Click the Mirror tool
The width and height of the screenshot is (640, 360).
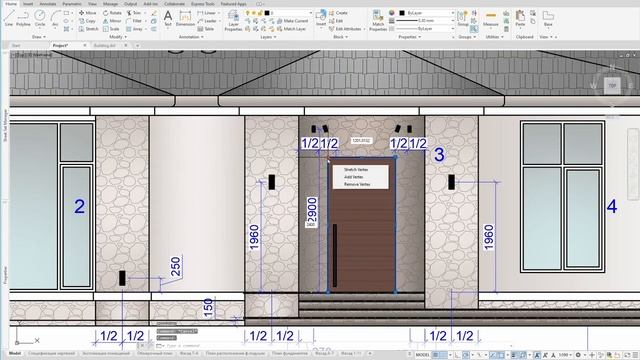click(112, 21)
